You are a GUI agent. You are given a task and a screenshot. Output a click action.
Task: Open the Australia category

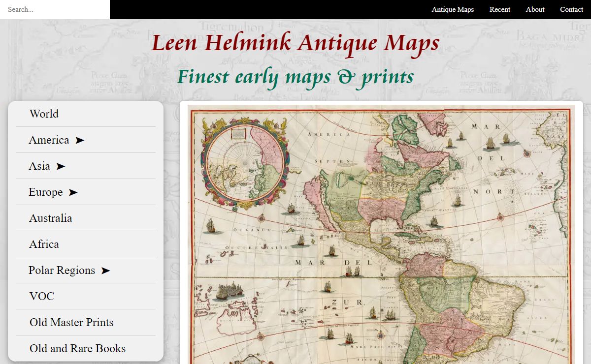[x=51, y=218]
